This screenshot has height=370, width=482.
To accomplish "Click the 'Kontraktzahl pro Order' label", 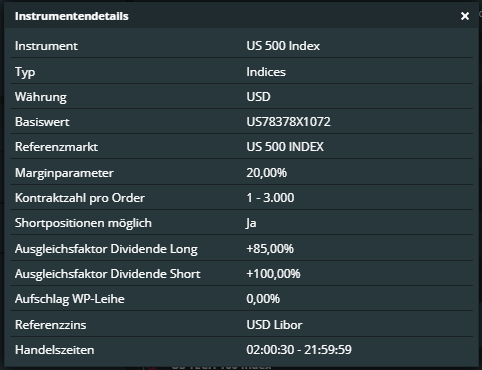I will tap(80, 198).
